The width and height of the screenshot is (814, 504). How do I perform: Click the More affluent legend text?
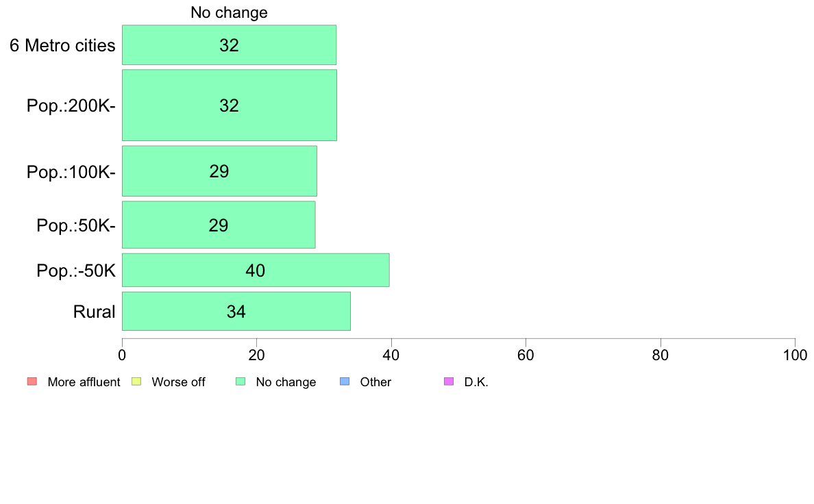84,382
